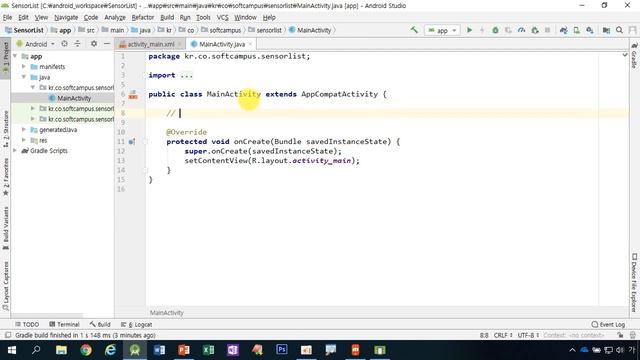Open the Build menu
Screen dimensions: 640x360
pos(167,17)
